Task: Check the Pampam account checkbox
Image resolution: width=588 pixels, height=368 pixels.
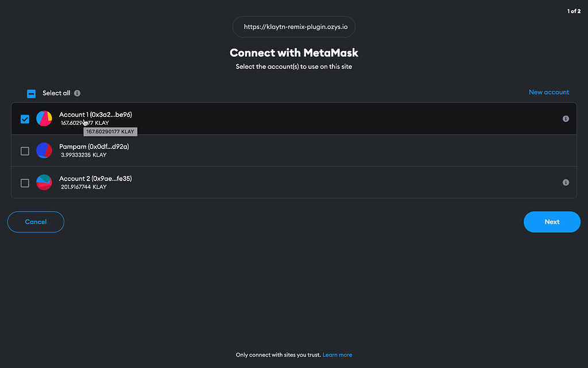Action: [x=25, y=151]
